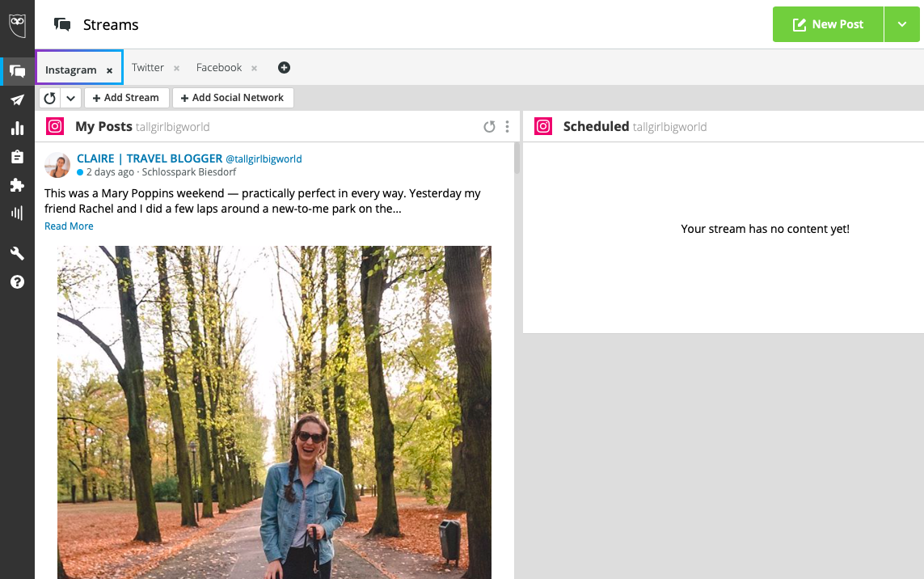
Task: Open Streams from the left sidebar
Action: (x=17, y=71)
